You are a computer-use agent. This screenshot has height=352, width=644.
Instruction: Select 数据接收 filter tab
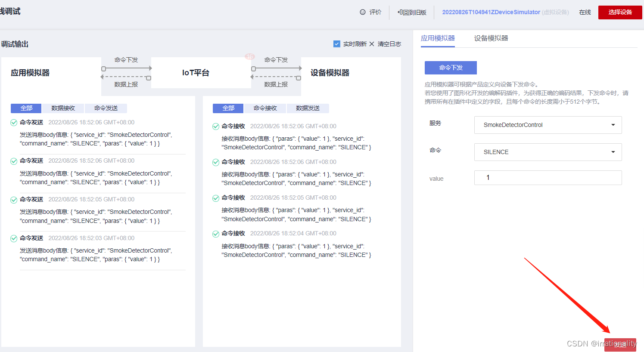(x=63, y=108)
